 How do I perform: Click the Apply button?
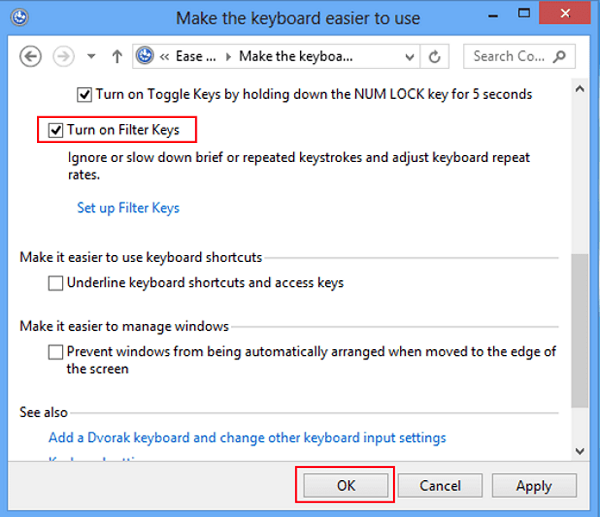(x=533, y=486)
